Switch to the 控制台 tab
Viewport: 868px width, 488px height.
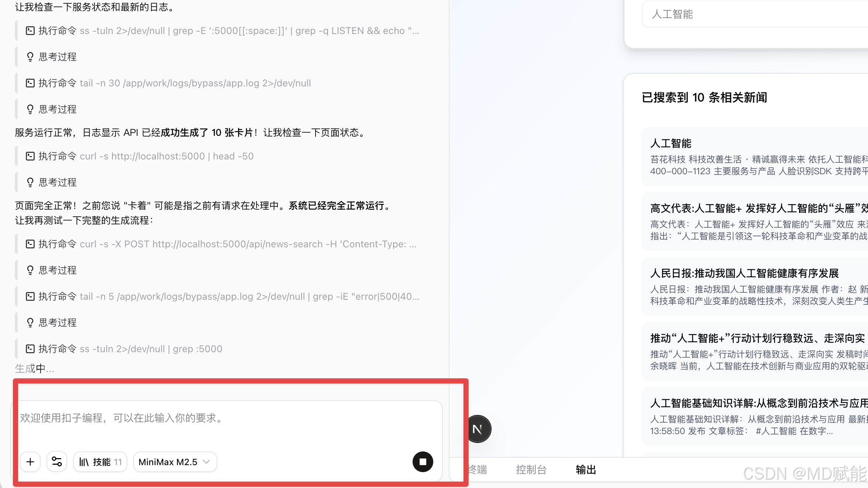coord(531,470)
